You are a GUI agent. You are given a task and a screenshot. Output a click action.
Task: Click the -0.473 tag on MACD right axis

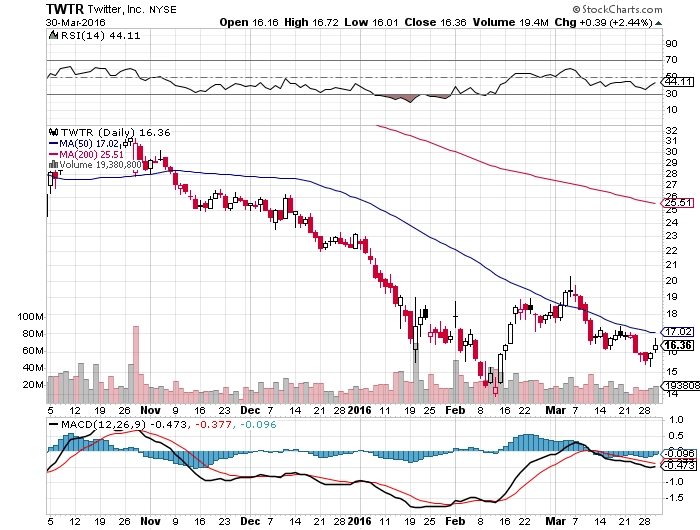tap(679, 466)
